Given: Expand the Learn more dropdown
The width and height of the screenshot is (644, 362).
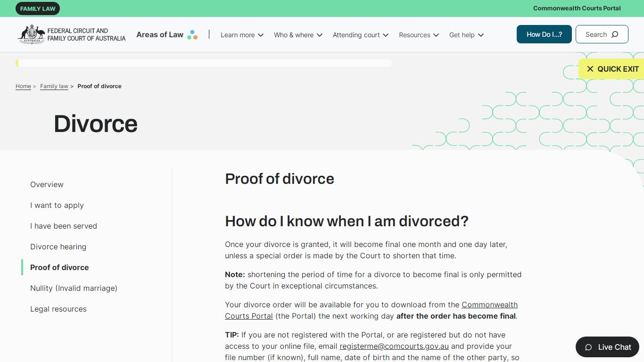Looking at the screenshot, I should point(242,35).
